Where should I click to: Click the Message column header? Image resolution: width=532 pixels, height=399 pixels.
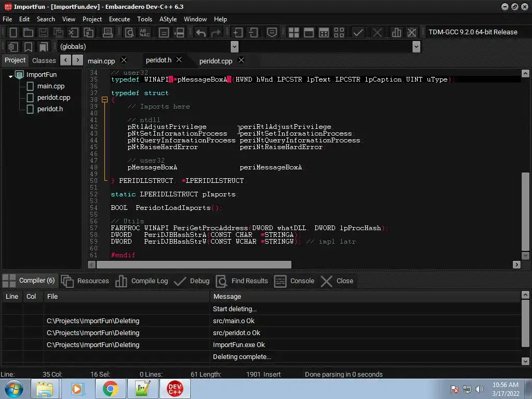(365, 297)
